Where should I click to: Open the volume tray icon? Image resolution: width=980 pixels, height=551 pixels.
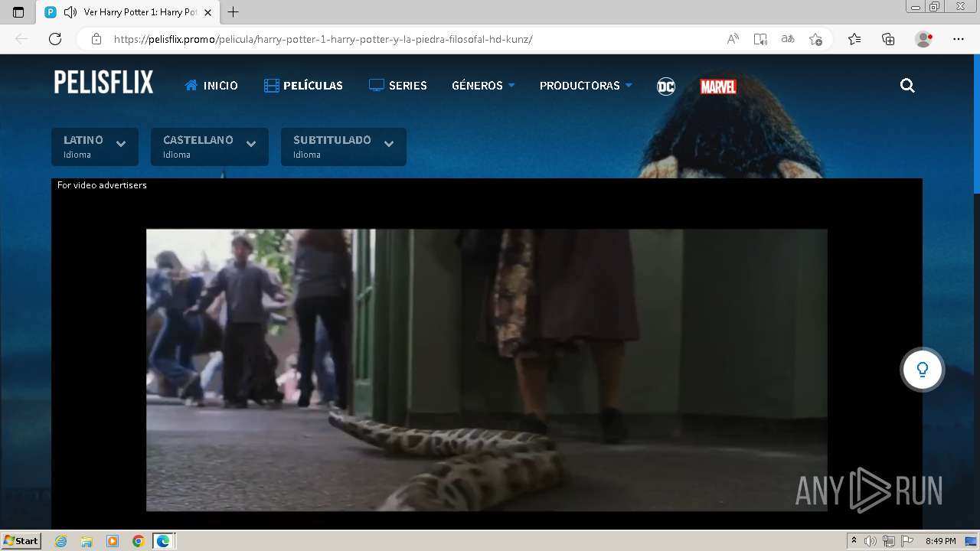tap(871, 541)
